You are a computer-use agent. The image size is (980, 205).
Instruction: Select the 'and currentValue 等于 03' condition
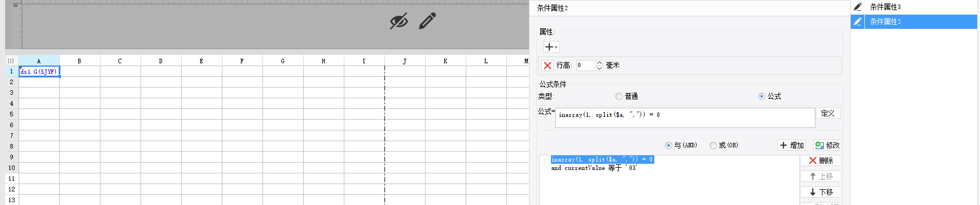594,168
